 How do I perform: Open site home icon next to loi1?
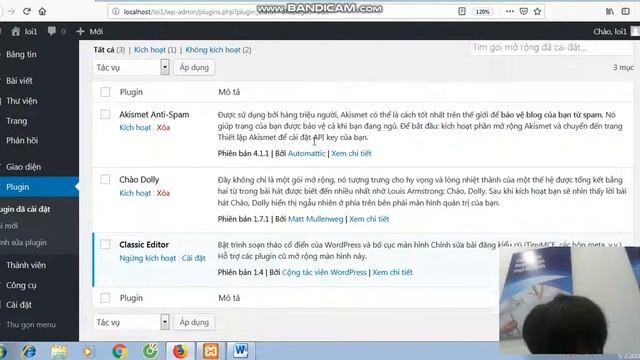point(16,31)
